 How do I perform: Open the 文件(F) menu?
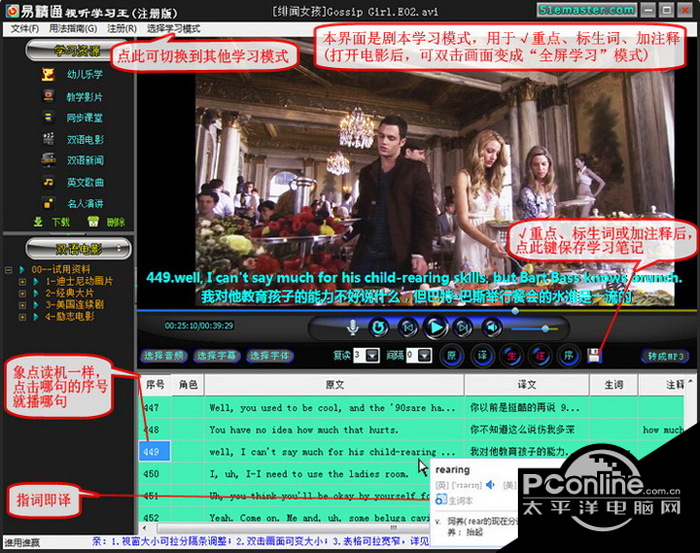(x=25, y=29)
